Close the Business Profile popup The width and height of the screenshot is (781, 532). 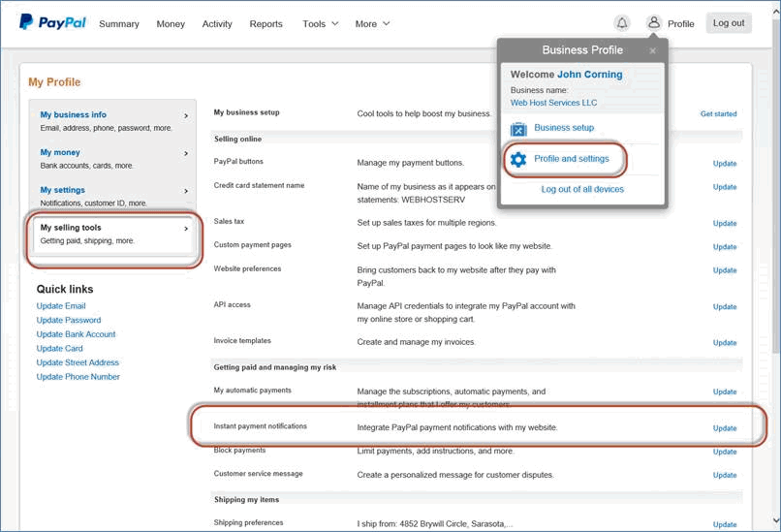tap(652, 50)
